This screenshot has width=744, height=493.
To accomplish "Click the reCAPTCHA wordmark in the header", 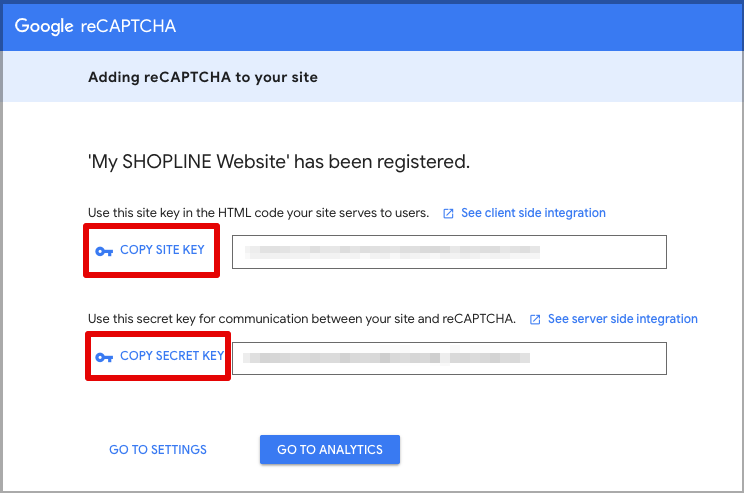I will click(x=128, y=26).
